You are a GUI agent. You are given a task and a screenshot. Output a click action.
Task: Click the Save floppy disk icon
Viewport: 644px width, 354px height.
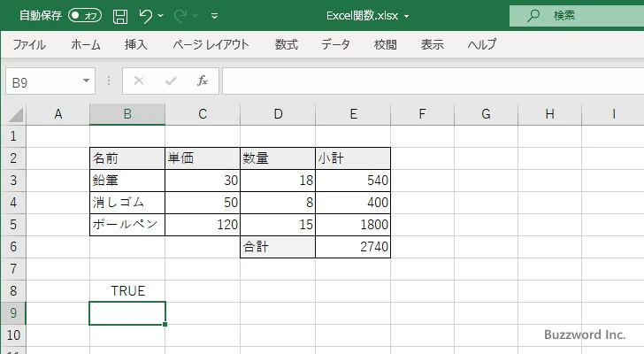pos(120,16)
